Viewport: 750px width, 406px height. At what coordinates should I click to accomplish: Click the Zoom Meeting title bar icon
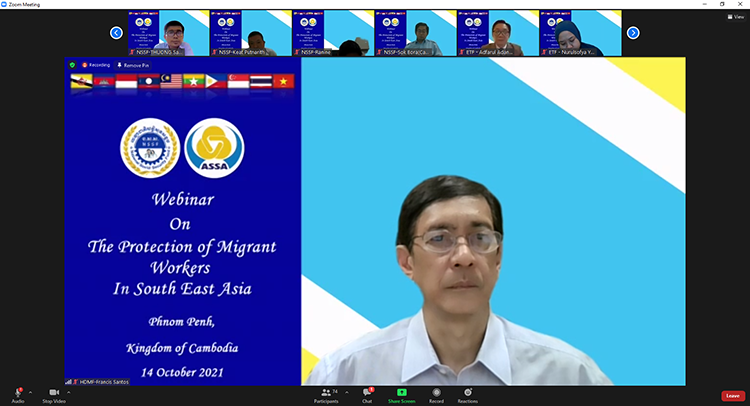[x=4, y=4]
